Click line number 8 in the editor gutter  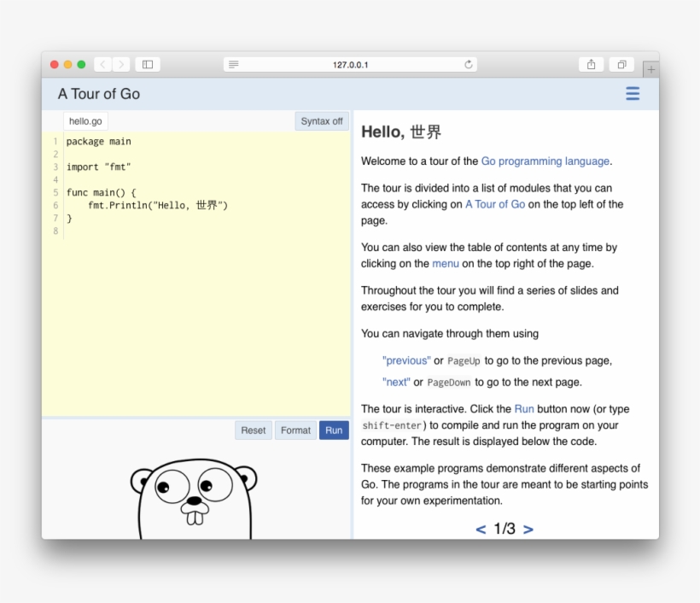click(55, 231)
